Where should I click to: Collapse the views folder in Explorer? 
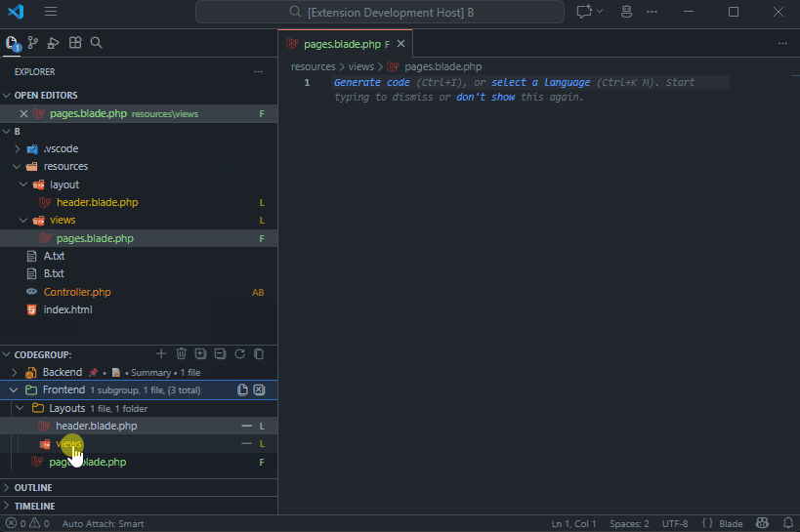tap(23, 221)
